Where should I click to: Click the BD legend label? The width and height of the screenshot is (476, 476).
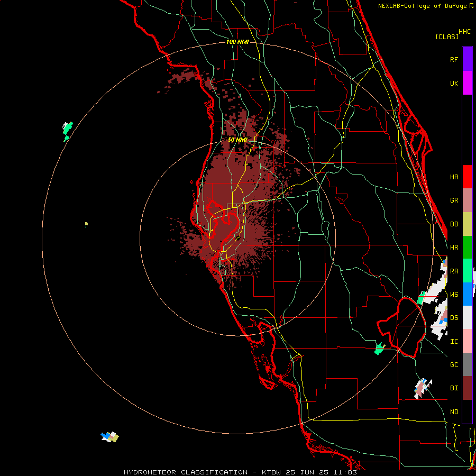pyautogui.click(x=454, y=224)
